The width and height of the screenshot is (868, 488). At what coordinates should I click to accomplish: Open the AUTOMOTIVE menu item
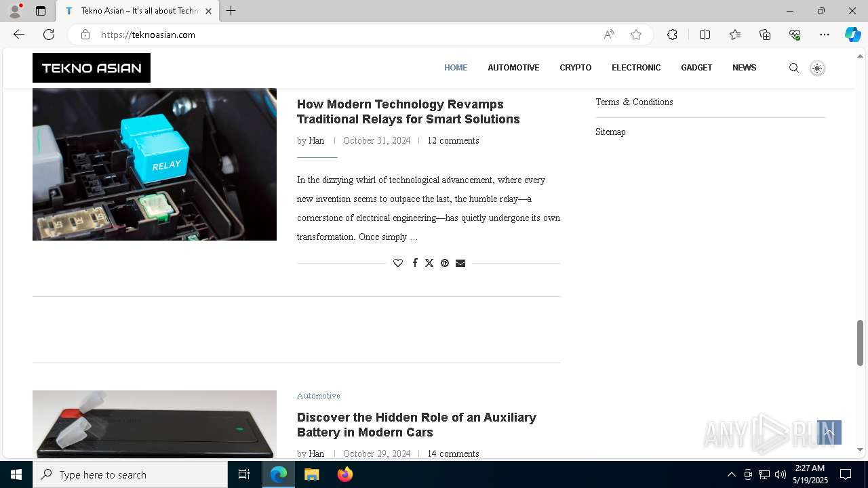tap(513, 68)
